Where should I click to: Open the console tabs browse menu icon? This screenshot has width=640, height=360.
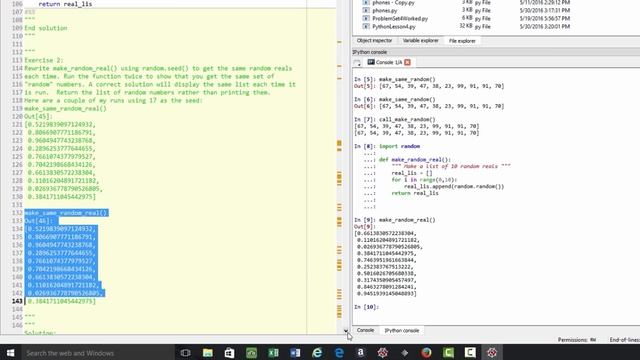point(357,63)
